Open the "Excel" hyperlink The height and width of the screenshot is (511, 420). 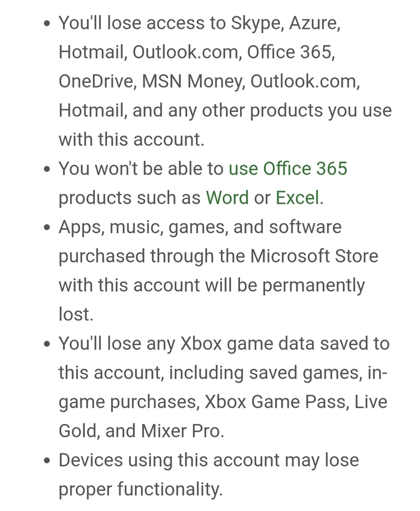[297, 198]
